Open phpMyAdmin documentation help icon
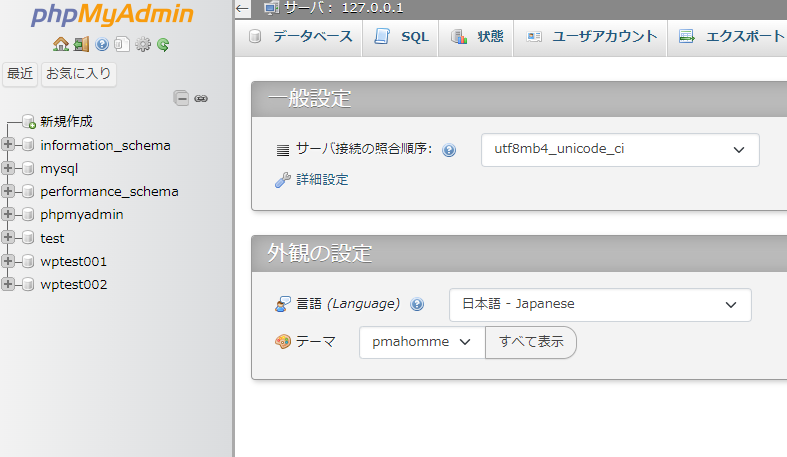 102,44
